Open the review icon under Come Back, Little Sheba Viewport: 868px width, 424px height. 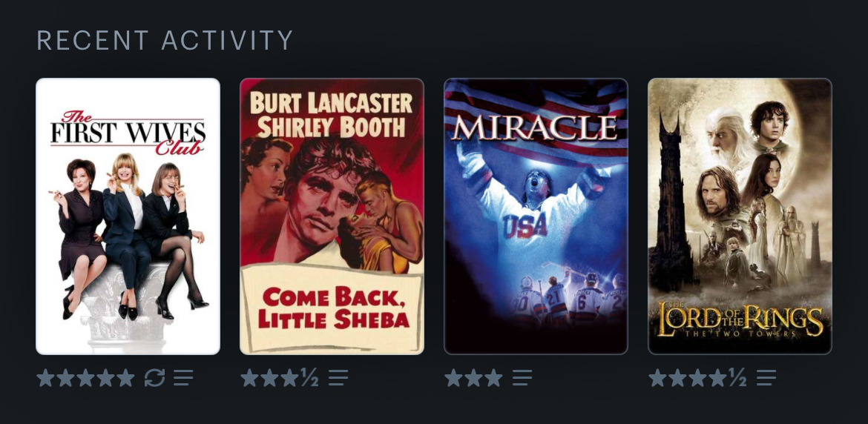338,378
